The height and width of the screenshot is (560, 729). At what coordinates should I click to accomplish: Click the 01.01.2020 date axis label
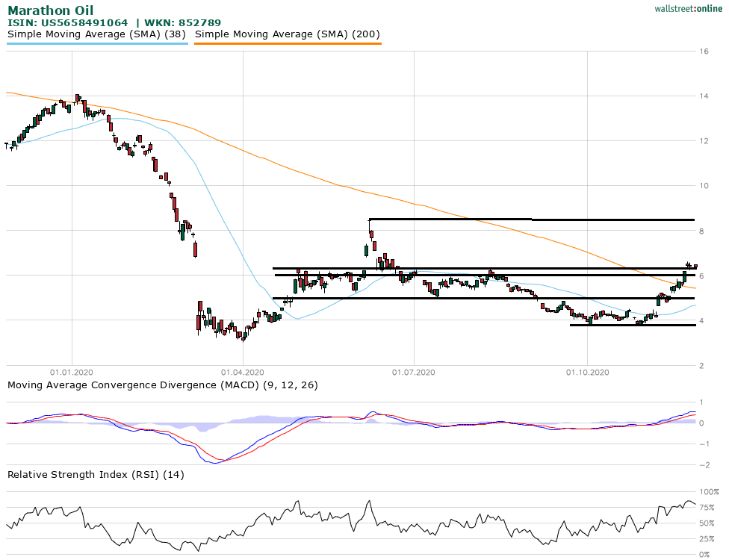72,372
